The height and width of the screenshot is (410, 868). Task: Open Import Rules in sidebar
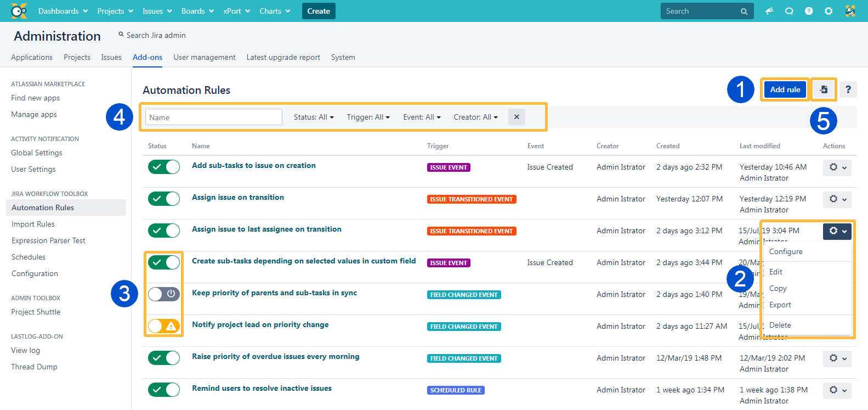pos(33,224)
